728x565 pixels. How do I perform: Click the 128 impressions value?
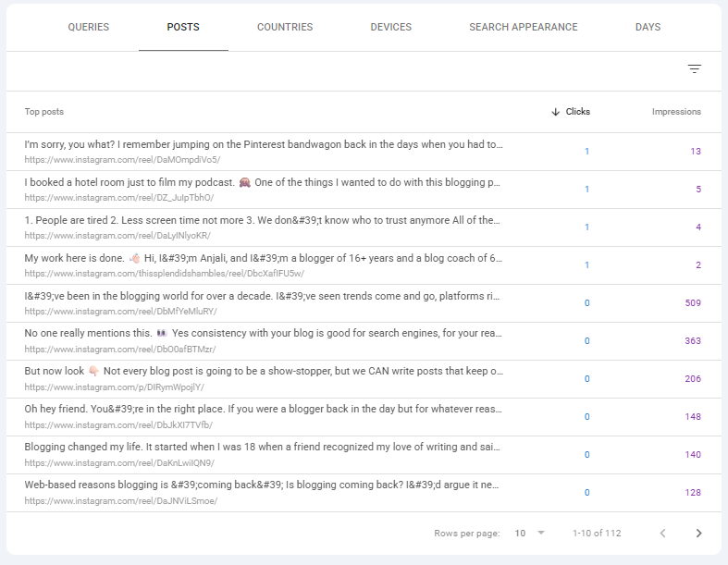tap(693, 493)
